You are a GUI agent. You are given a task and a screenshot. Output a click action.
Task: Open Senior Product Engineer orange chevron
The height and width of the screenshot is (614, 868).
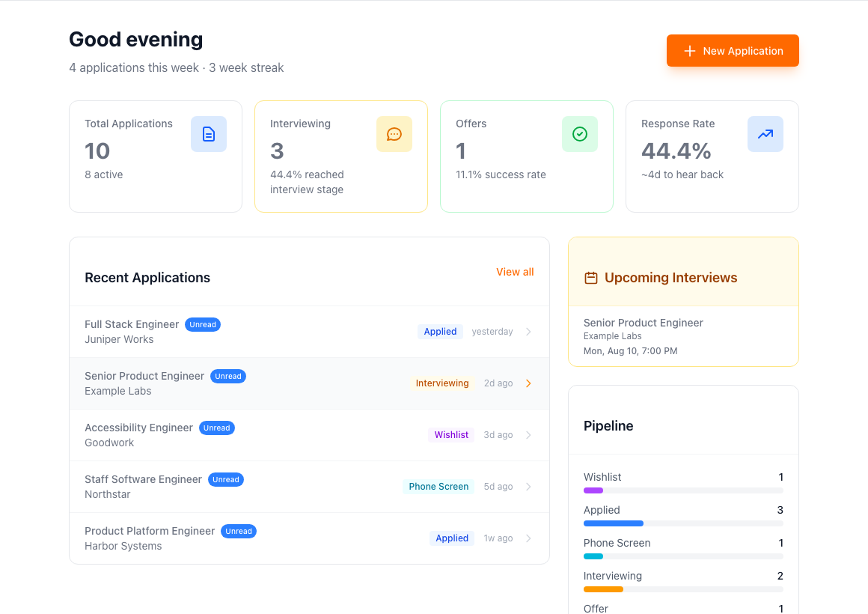coord(529,383)
